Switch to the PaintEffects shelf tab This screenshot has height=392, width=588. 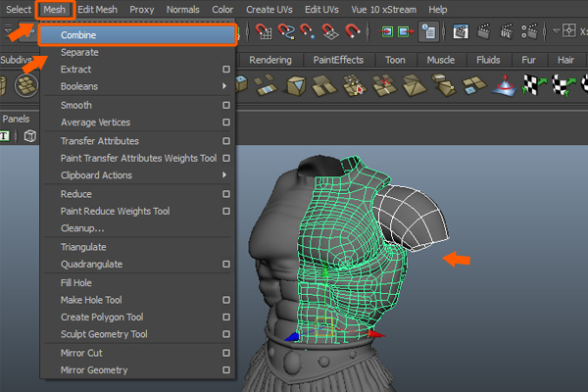click(337, 60)
